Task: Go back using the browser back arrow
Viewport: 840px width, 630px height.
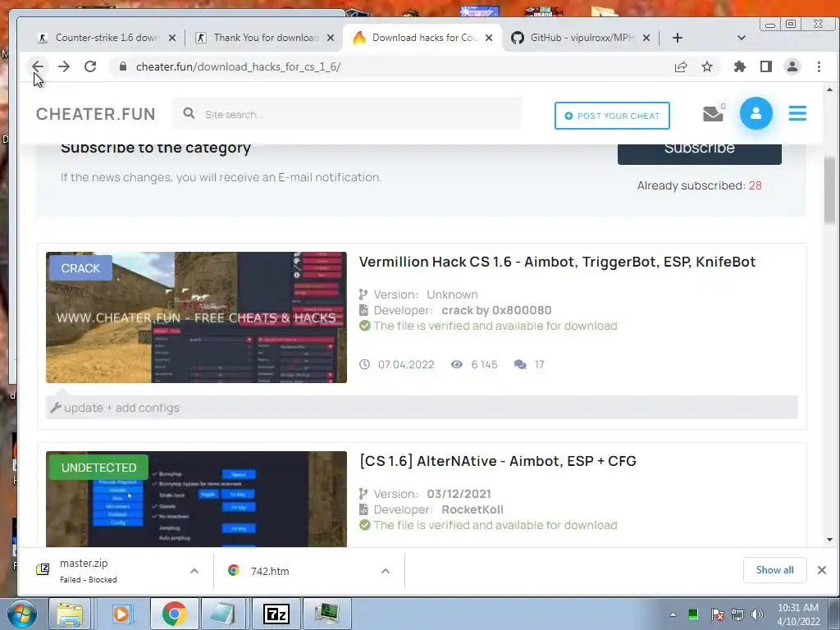Action: [x=38, y=66]
